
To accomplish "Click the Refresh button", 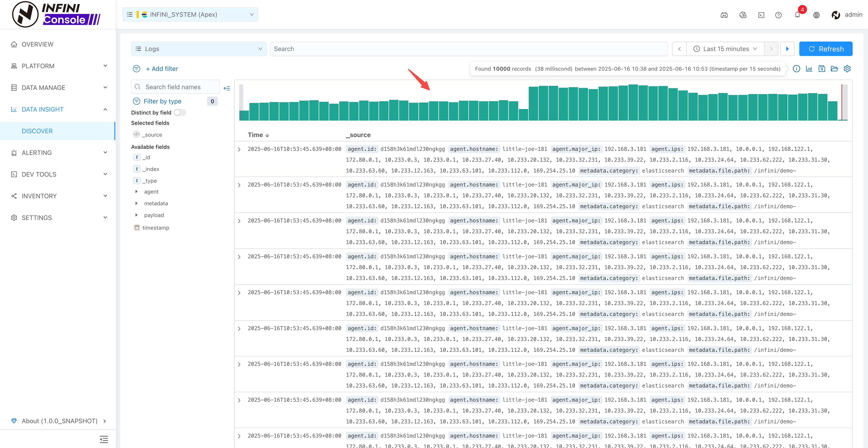I will pyautogui.click(x=826, y=49).
